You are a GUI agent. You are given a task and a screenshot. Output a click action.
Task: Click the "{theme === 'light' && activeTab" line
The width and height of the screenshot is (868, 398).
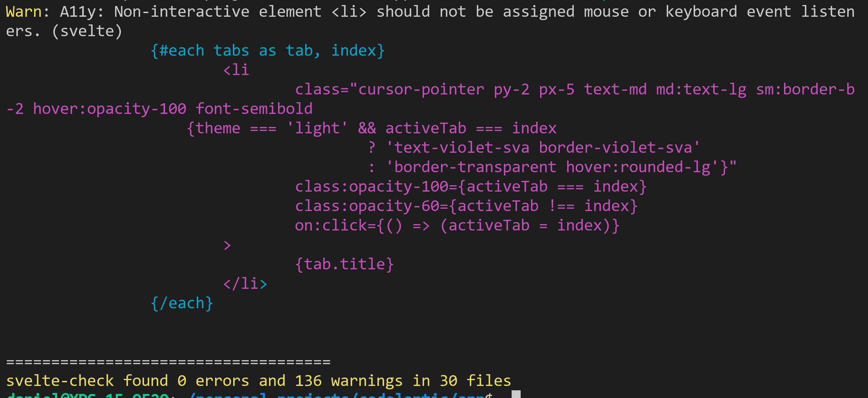click(x=371, y=128)
